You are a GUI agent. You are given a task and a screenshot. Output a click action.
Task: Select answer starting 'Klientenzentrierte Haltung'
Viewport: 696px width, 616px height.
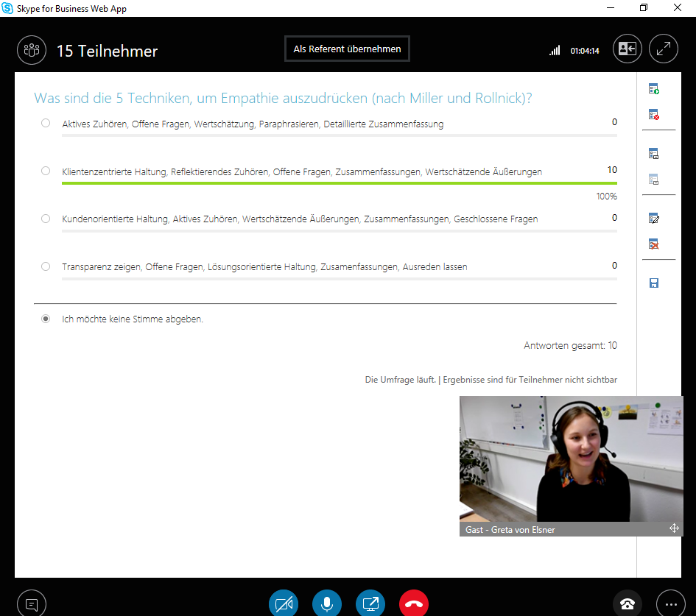tap(46, 171)
